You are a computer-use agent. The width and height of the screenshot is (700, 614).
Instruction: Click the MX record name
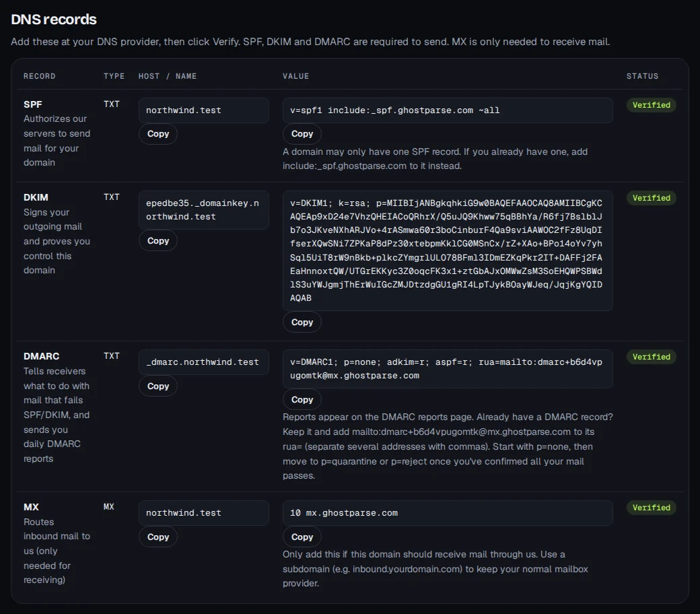(x=31, y=507)
